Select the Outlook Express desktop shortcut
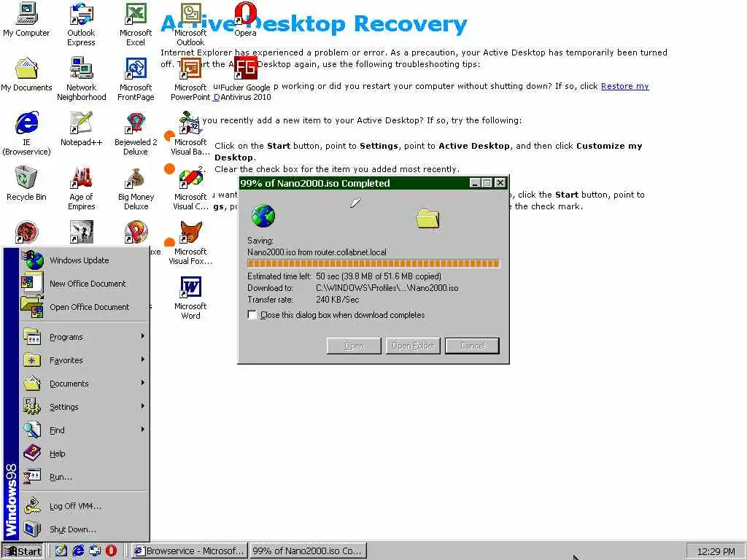This screenshot has height=560, width=747. [x=81, y=24]
